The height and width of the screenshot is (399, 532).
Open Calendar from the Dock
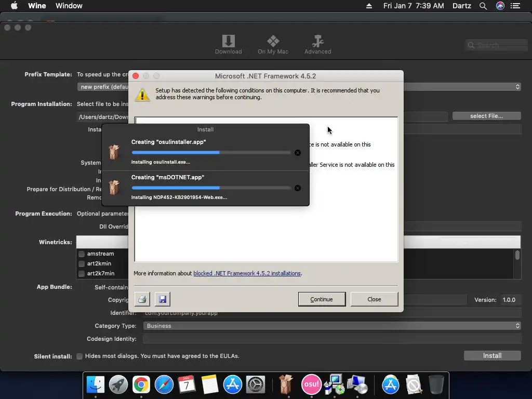pos(187,384)
